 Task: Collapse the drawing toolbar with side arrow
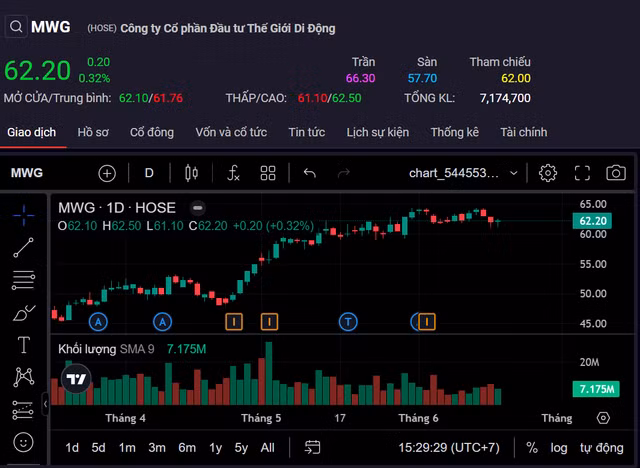coord(45,404)
